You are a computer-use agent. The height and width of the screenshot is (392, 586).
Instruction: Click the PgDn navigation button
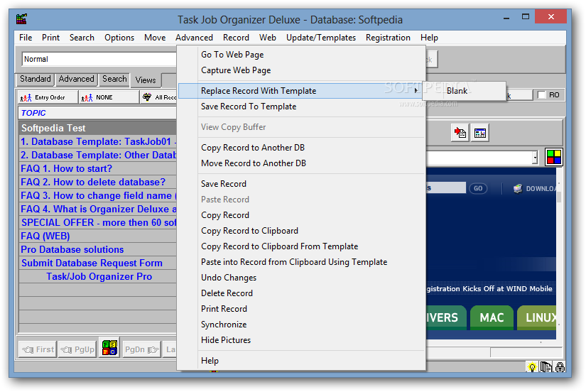click(x=141, y=349)
